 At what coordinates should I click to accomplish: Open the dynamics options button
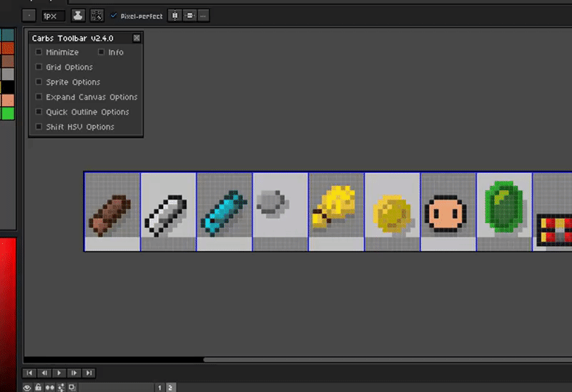[97, 16]
